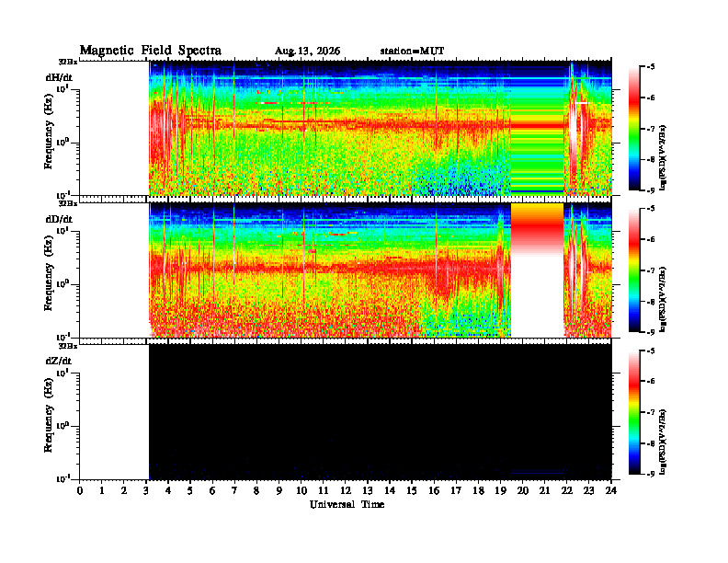
Task: Click hour tick label '10' on time axis
Action: pos(301,491)
